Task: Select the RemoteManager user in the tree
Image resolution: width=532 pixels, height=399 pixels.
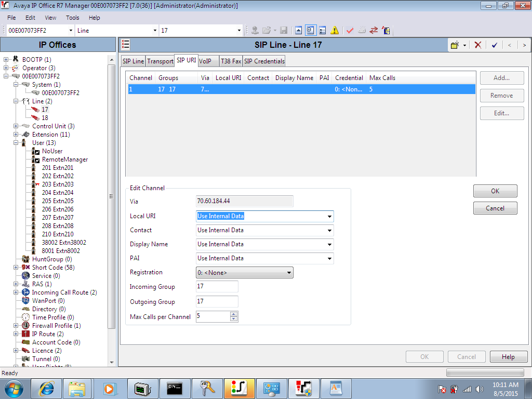Action: point(65,159)
